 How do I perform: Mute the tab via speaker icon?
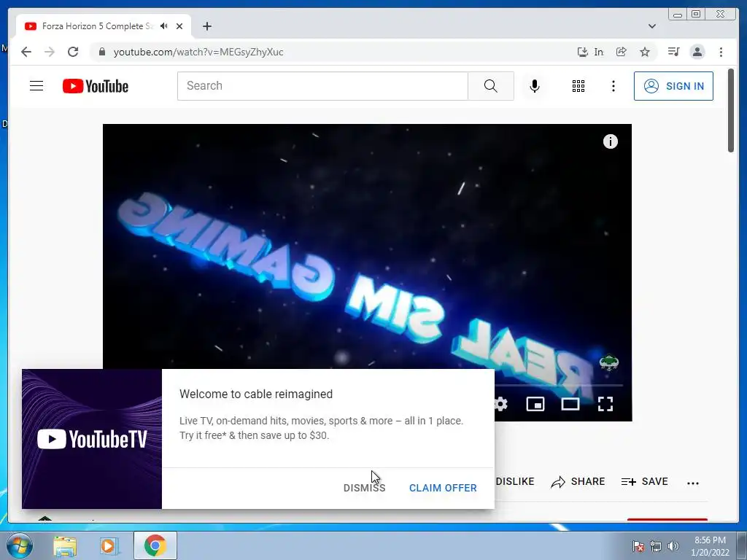click(x=164, y=26)
